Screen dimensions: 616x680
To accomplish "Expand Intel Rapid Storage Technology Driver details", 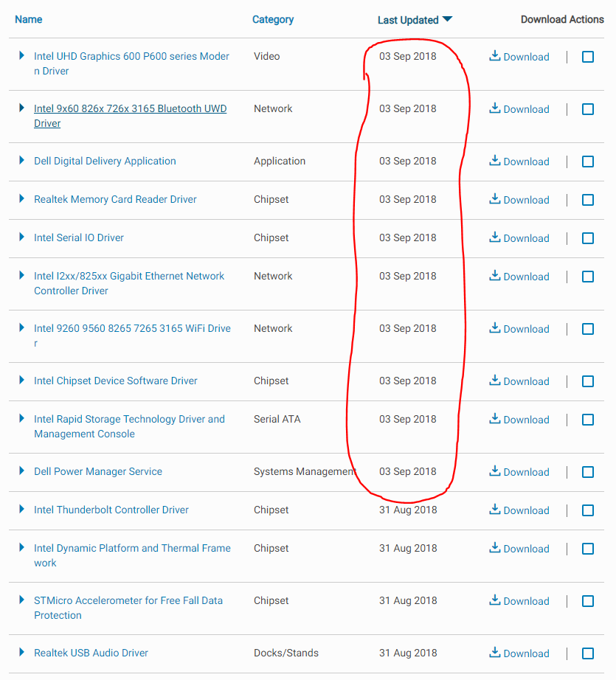I will 22,419.
